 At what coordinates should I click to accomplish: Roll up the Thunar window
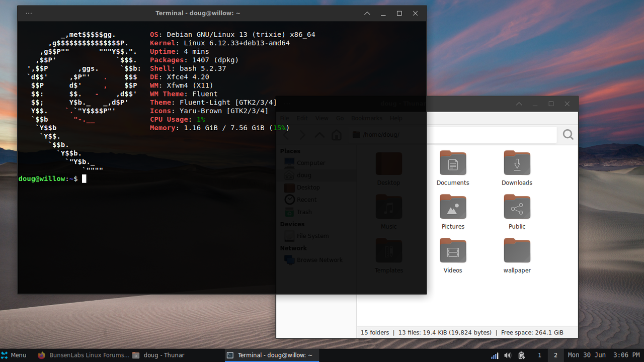click(519, 104)
